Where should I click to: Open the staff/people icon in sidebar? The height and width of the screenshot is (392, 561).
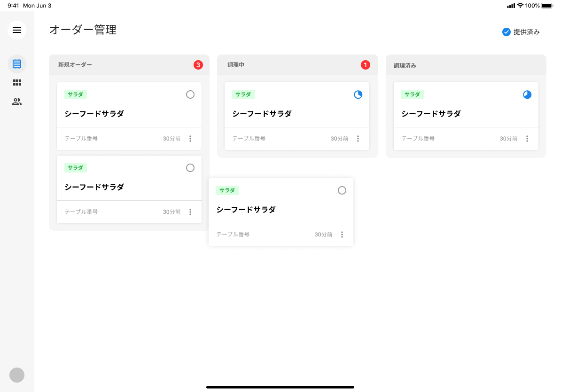tap(17, 102)
